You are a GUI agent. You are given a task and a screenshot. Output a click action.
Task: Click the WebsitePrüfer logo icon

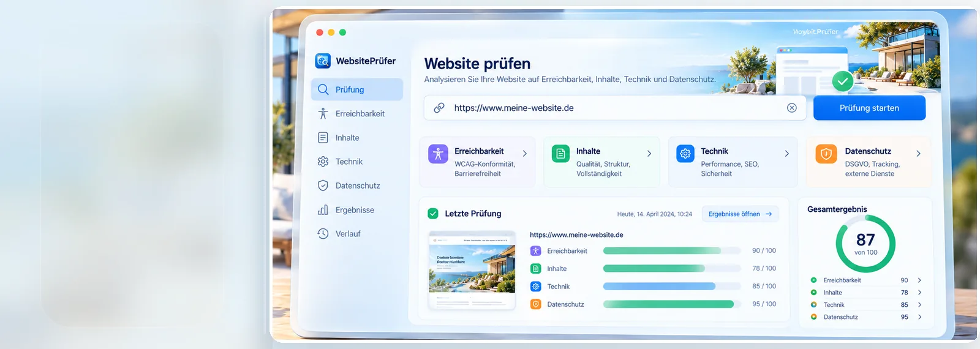tap(323, 61)
